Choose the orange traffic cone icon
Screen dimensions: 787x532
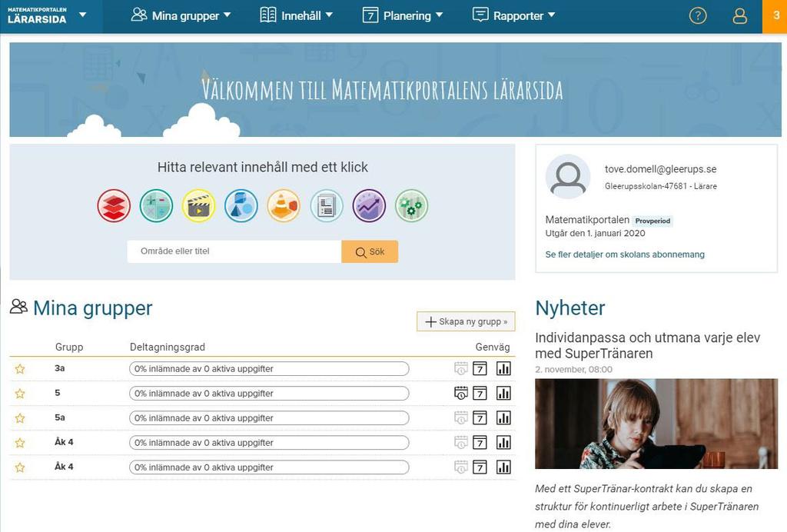coord(284,206)
